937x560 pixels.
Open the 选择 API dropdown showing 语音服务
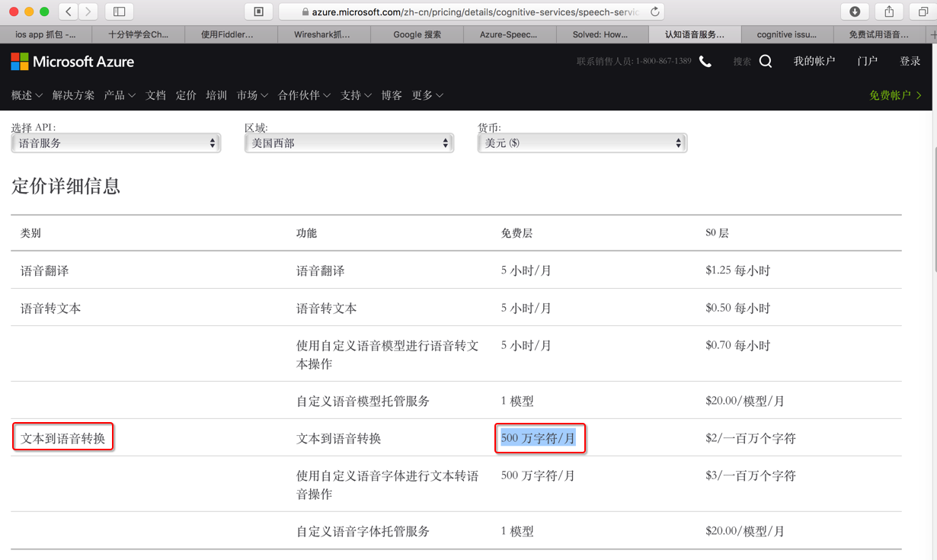point(116,143)
